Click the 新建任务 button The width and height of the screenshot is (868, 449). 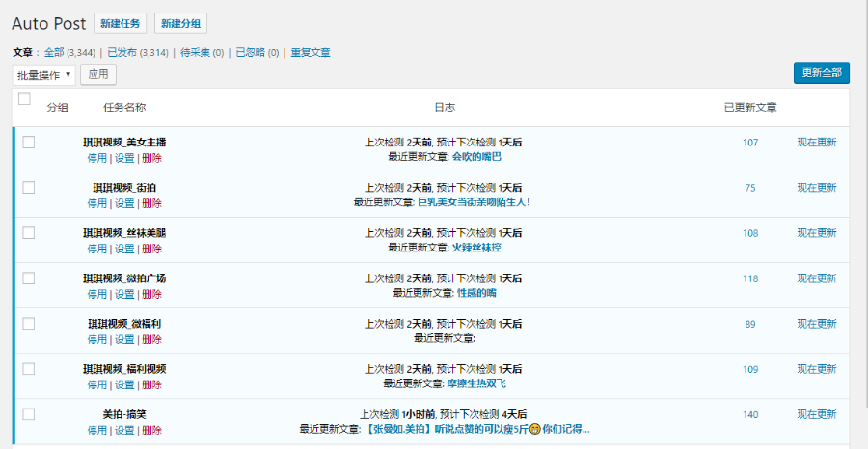(x=121, y=24)
